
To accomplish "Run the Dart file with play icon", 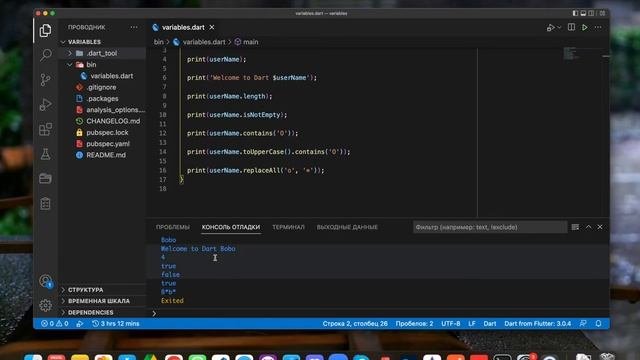I will click(584, 27).
